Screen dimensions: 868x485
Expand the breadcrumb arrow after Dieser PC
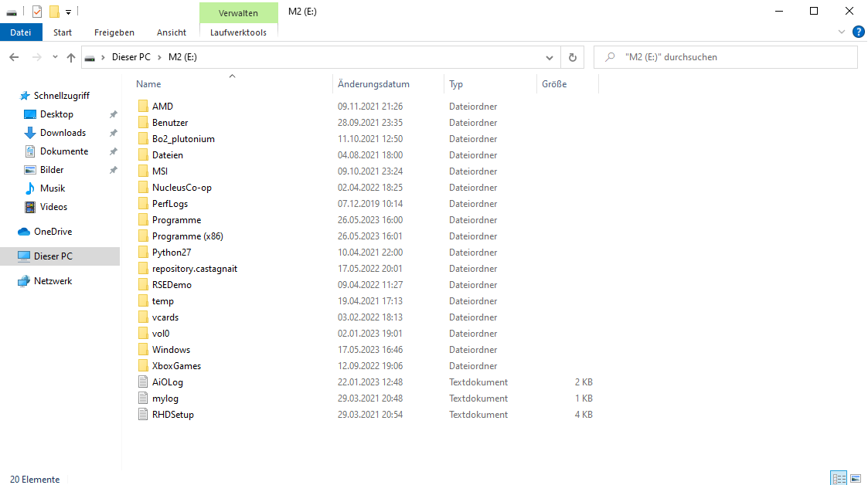click(159, 57)
